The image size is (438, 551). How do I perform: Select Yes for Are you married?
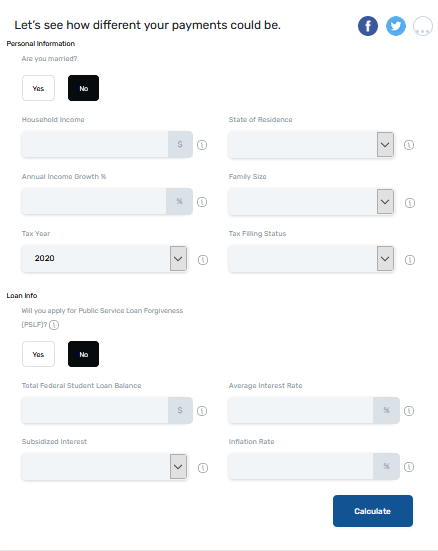[38, 88]
